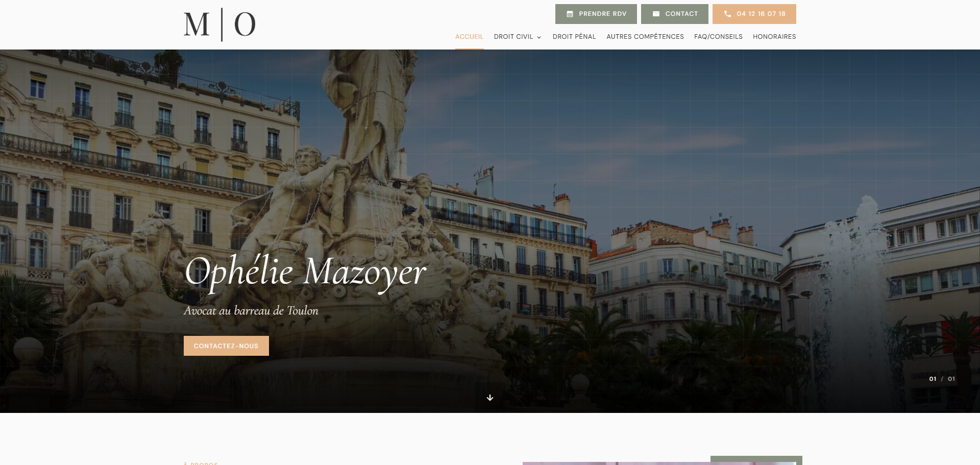Open the Droit Civil menu
The height and width of the screenshot is (465, 980).
point(513,37)
